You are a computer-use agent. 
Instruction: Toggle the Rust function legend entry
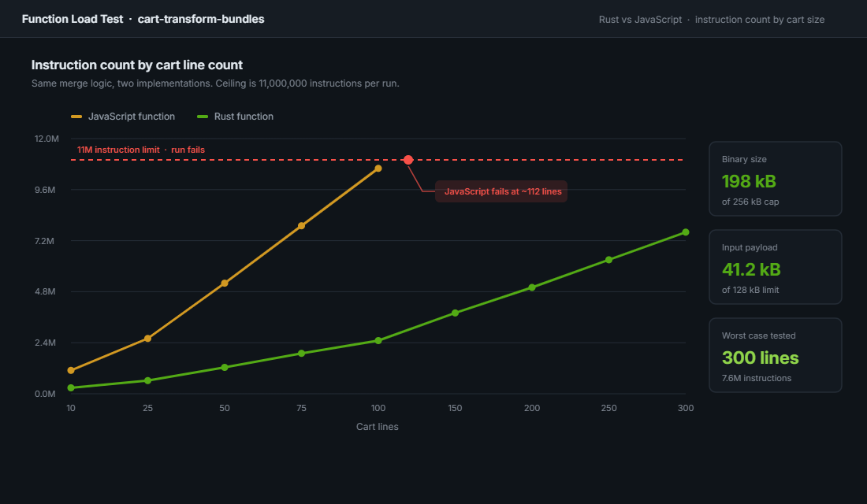click(235, 117)
